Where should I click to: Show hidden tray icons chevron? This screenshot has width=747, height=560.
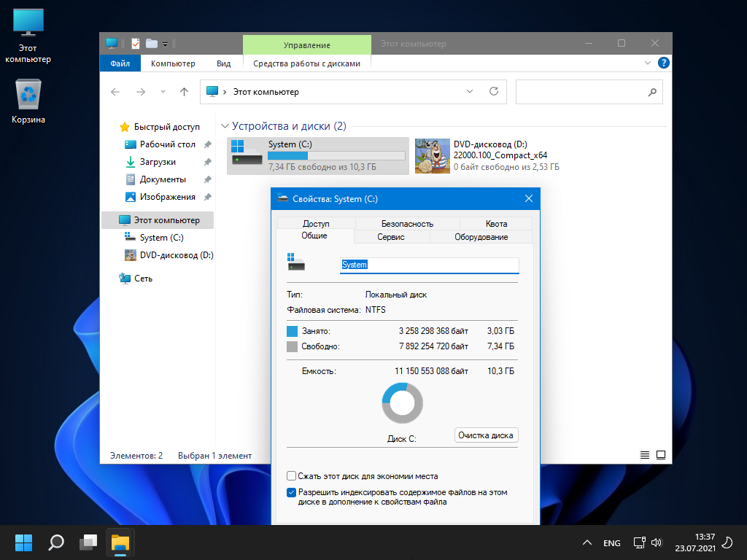tap(587, 542)
